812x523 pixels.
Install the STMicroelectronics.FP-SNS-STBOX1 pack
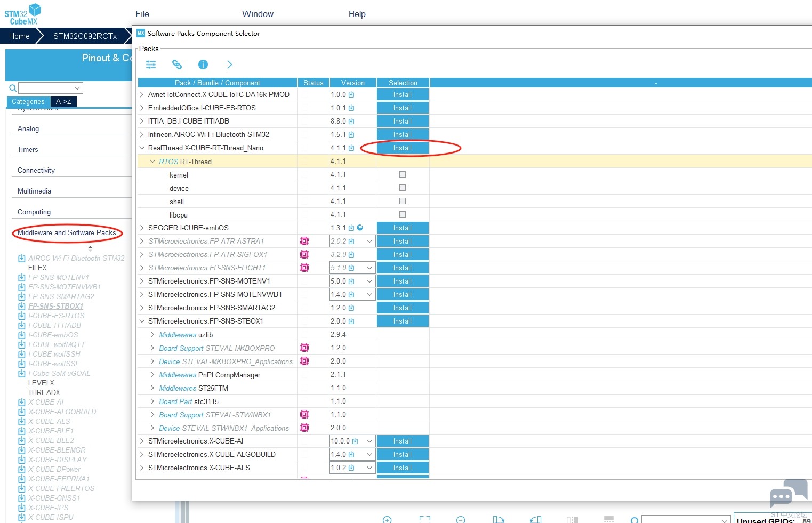(x=403, y=321)
